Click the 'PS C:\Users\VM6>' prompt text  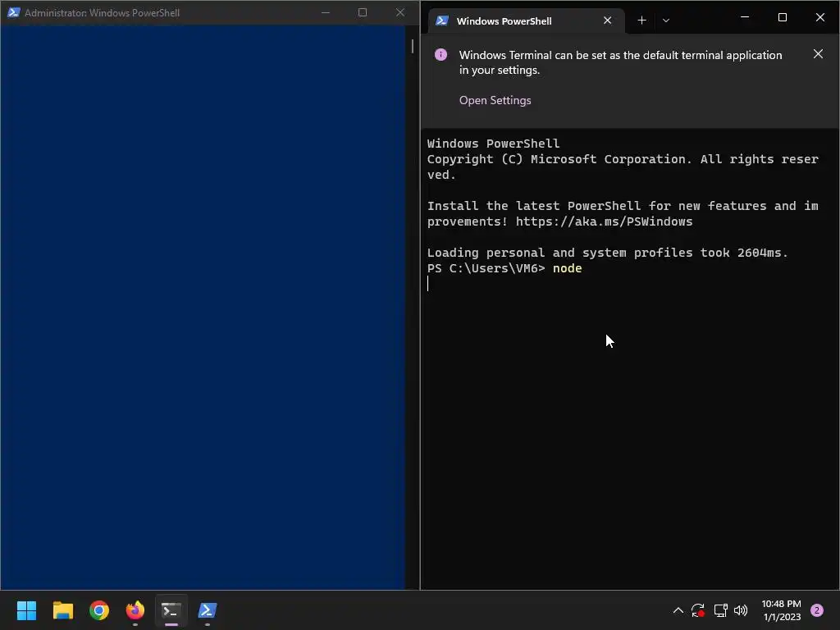pos(486,268)
